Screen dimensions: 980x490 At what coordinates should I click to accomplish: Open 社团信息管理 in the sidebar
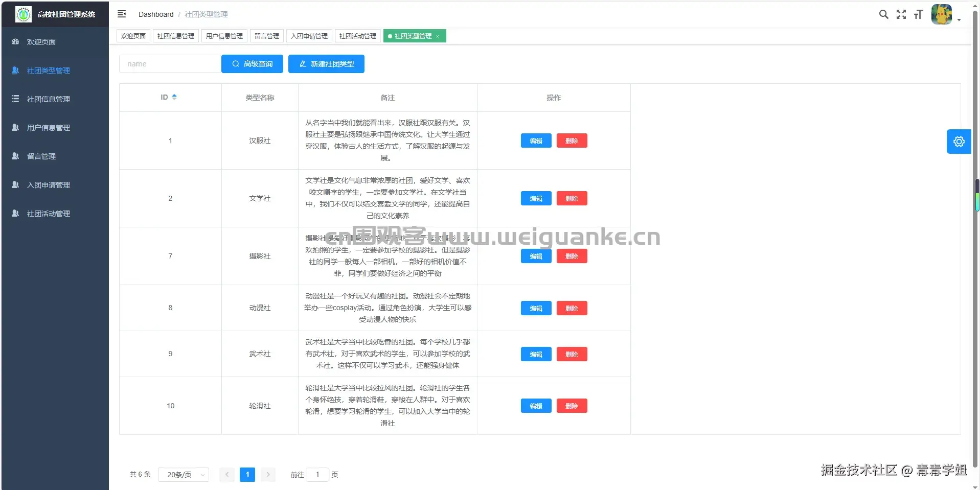pos(55,99)
